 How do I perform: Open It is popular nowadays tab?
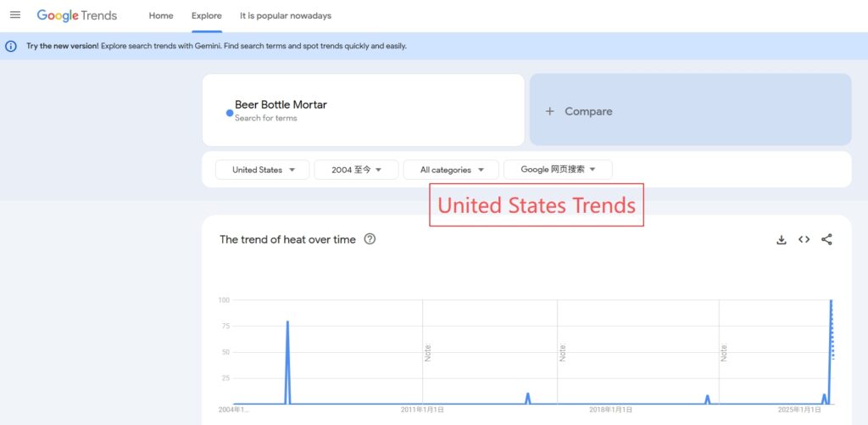[x=286, y=15]
